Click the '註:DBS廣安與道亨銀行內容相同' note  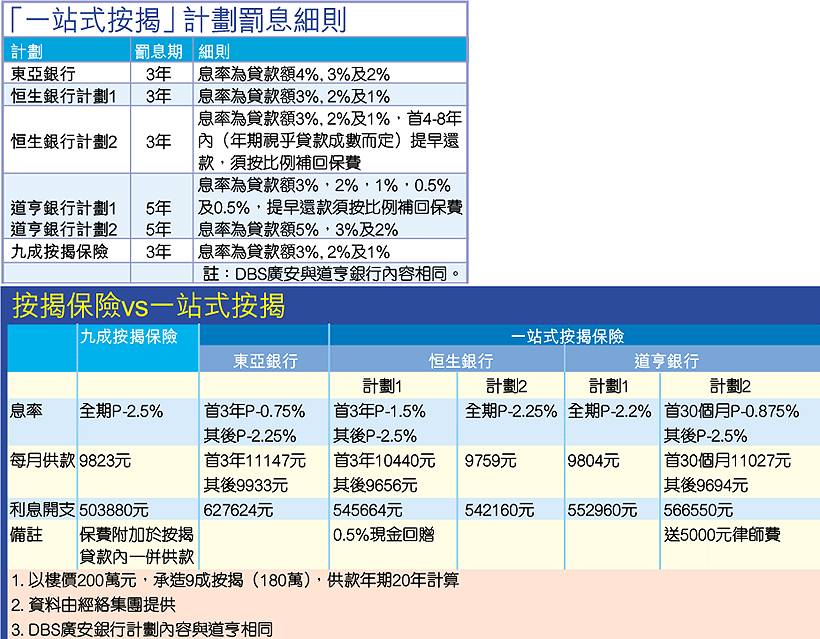pos(333,273)
